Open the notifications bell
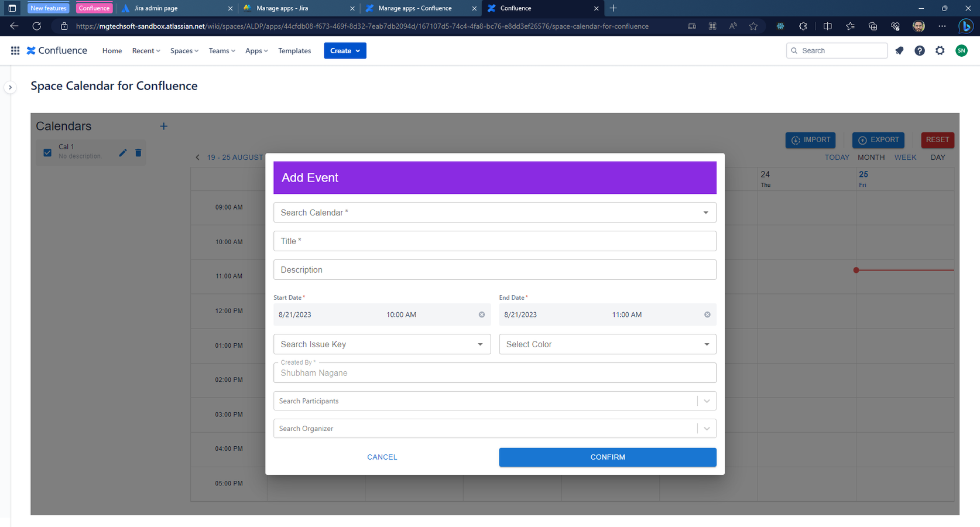 point(899,51)
